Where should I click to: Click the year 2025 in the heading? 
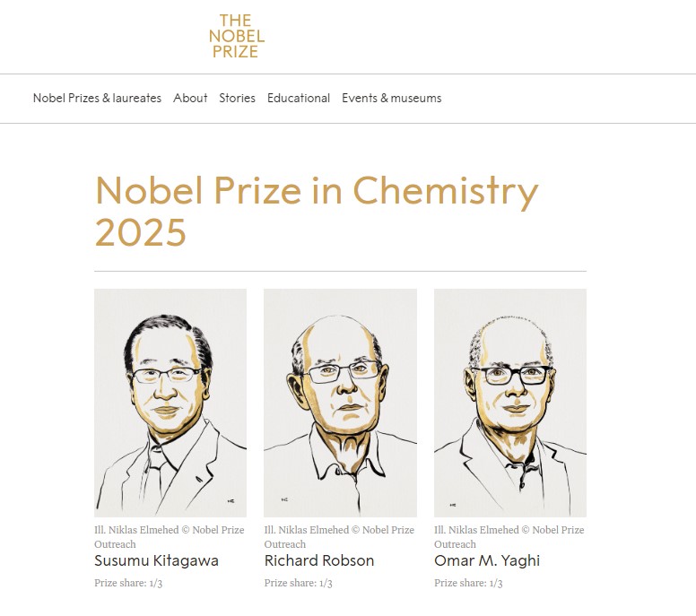[141, 232]
